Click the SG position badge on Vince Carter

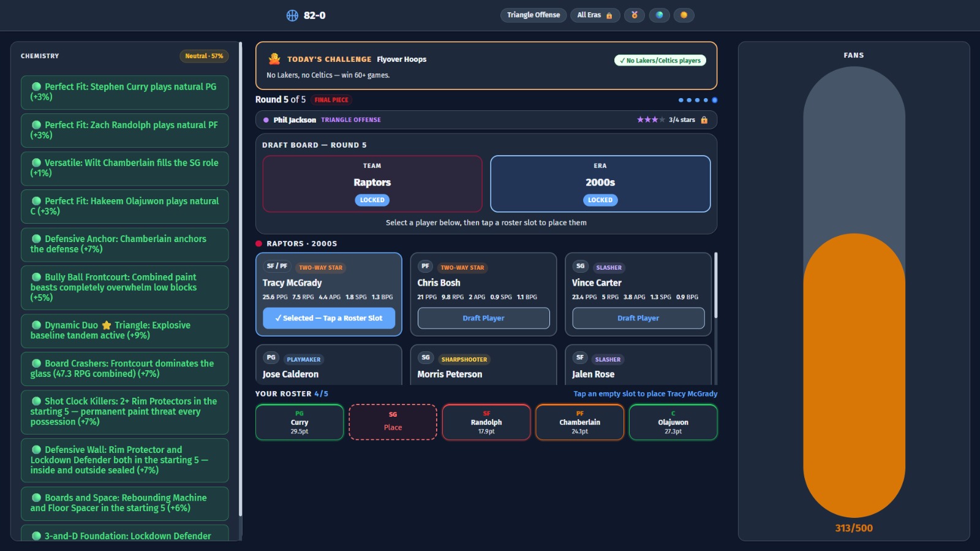(580, 266)
